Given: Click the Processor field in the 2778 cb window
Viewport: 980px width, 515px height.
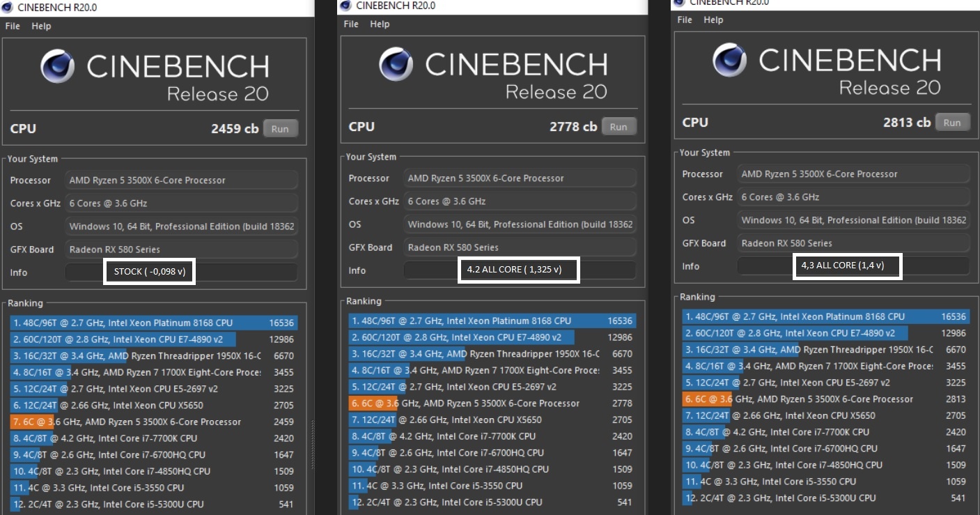Looking at the screenshot, I should 520,178.
